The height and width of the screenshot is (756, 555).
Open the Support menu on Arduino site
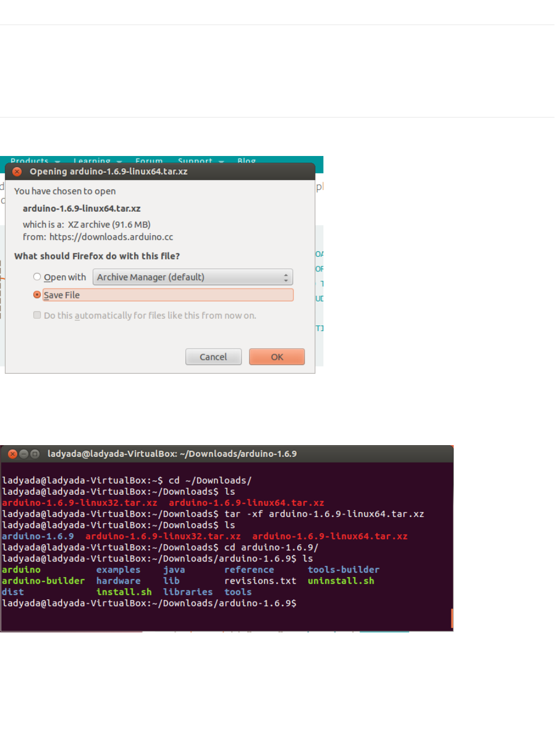click(x=200, y=161)
